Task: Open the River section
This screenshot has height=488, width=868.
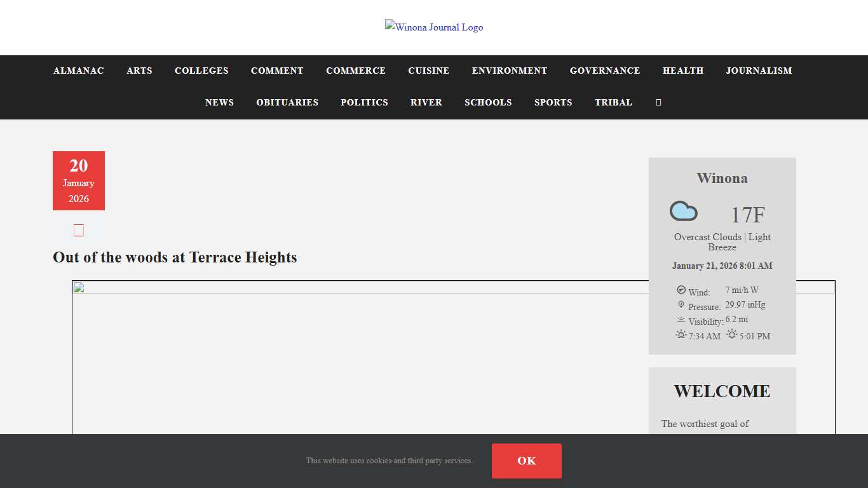Action: tap(426, 102)
